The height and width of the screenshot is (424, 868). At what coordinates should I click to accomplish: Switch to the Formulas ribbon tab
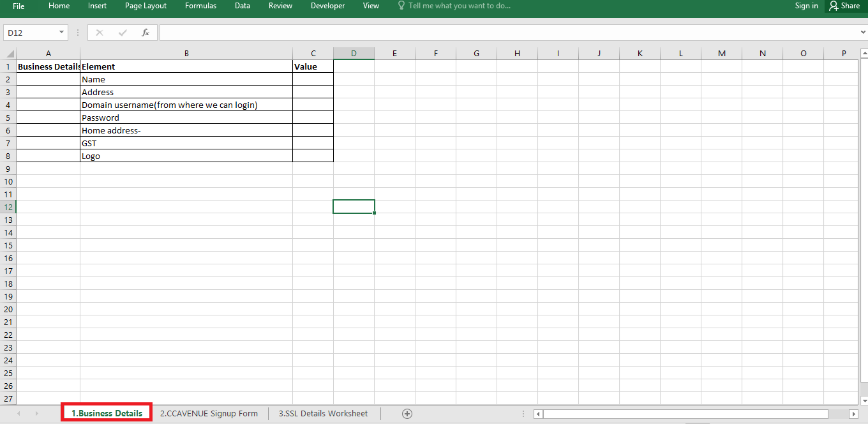(x=200, y=6)
